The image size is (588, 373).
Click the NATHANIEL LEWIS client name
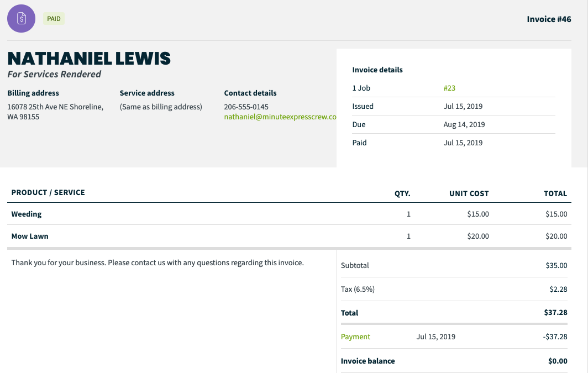coord(89,59)
